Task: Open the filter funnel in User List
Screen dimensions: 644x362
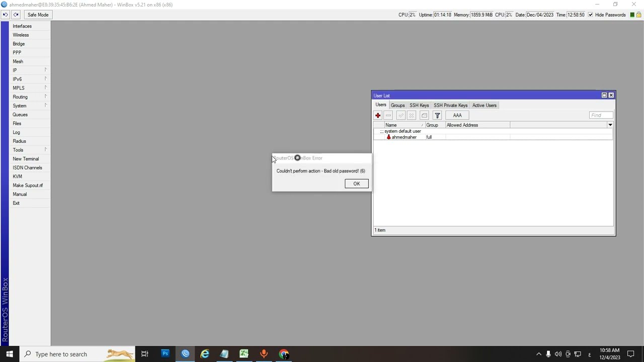Action: coord(437,116)
